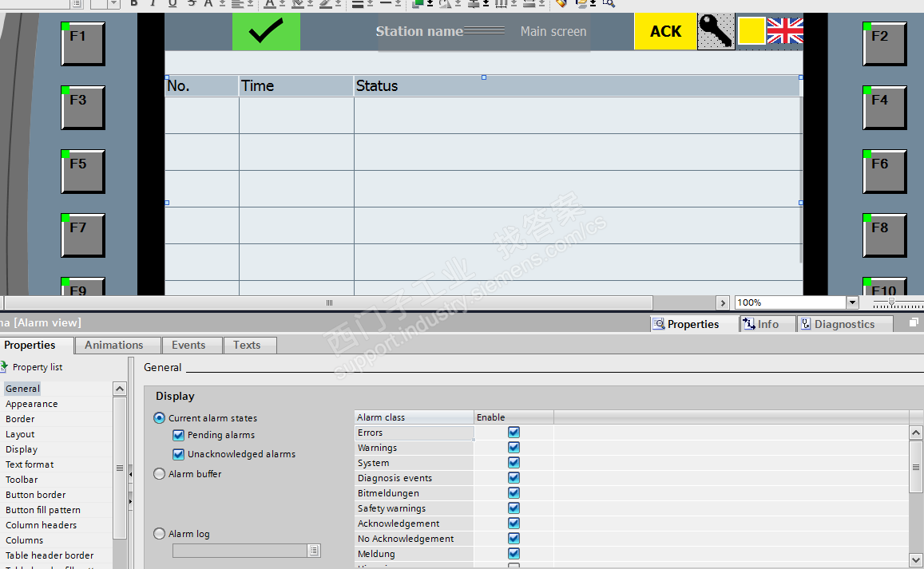Select Column headers in the property list

(x=42, y=525)
